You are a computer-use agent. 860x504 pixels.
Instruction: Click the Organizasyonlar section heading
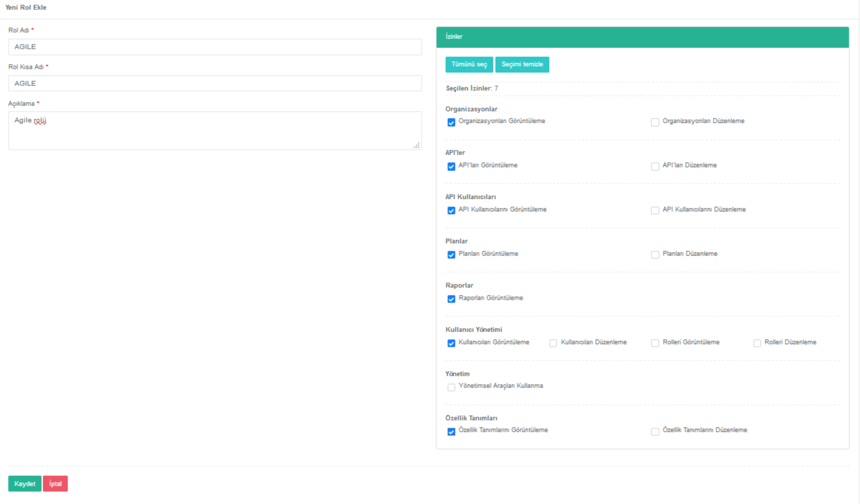(471, 109)
